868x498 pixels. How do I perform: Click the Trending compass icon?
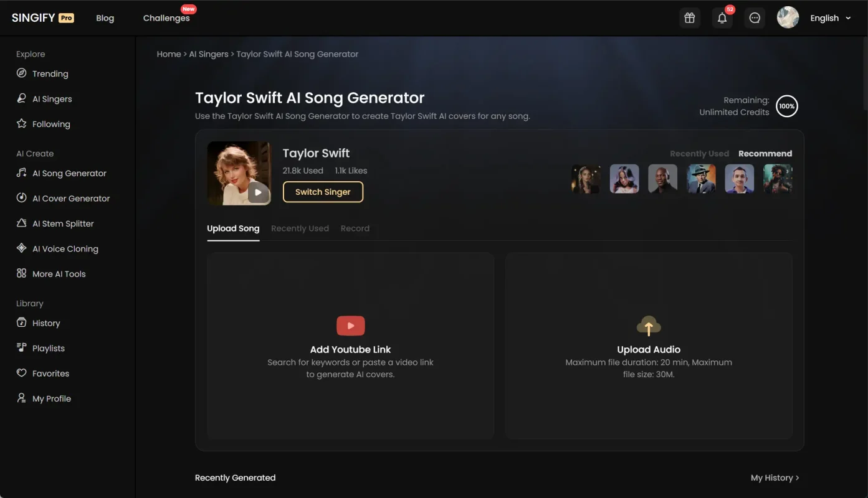[x=21, y=73]
